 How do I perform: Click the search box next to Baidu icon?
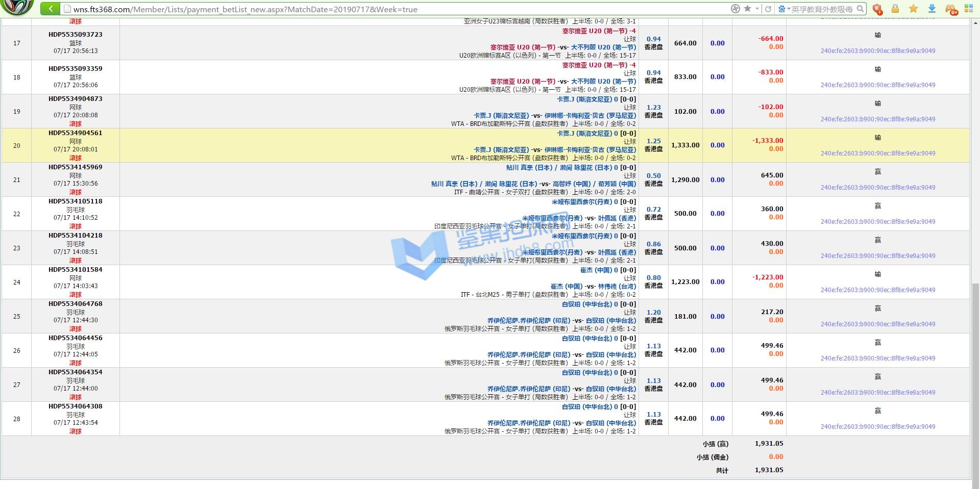coord(822,9)
